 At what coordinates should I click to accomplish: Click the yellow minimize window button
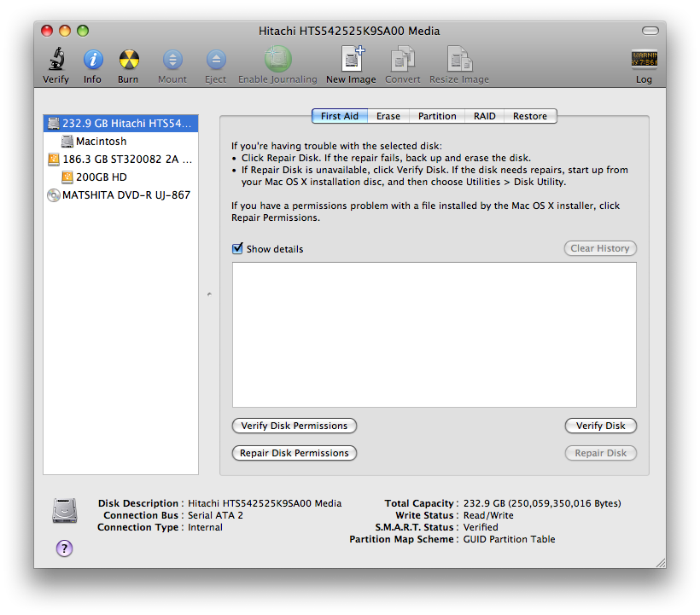coord(65,31)
